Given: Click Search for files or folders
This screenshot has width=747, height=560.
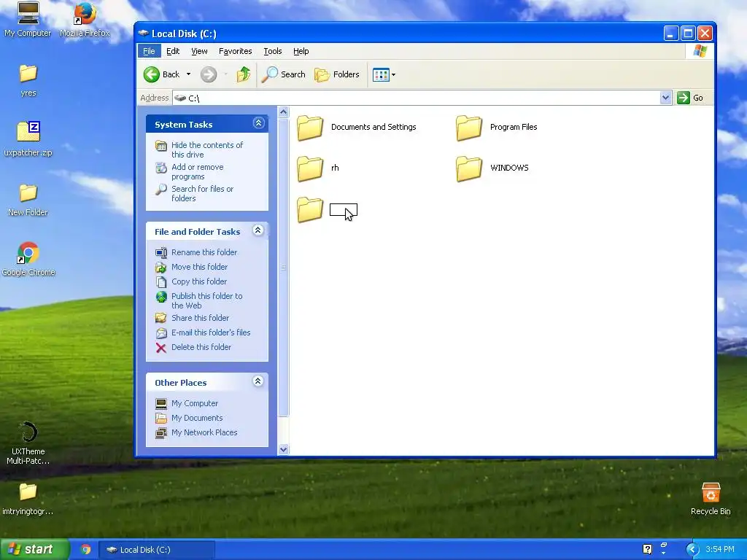Looking at the screenshot, I should click(x=203, y=193).
